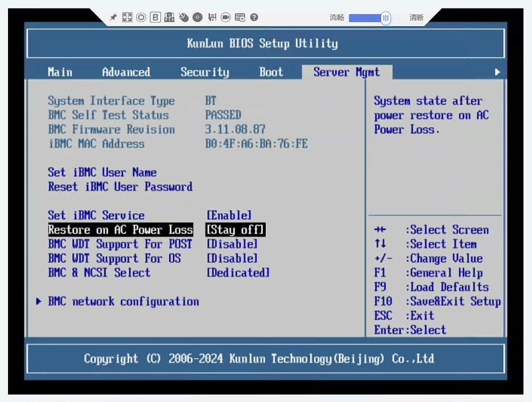Image resolution: width=532 pixels, height=402 pixels.
Task: Click the AC Power Loss help description
Action: 432,115
